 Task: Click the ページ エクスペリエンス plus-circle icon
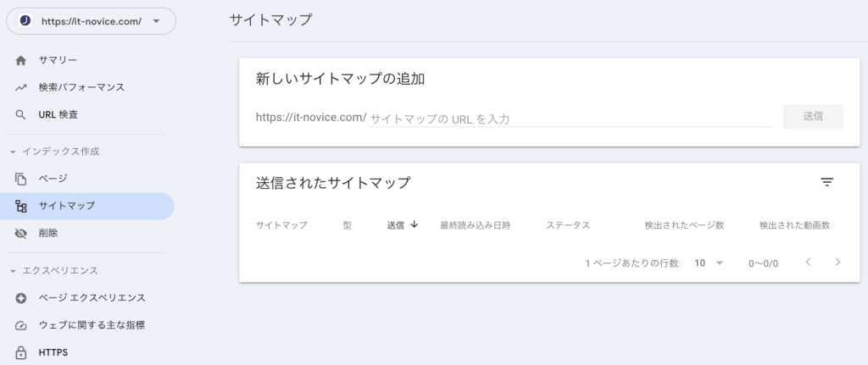[21, 298]
